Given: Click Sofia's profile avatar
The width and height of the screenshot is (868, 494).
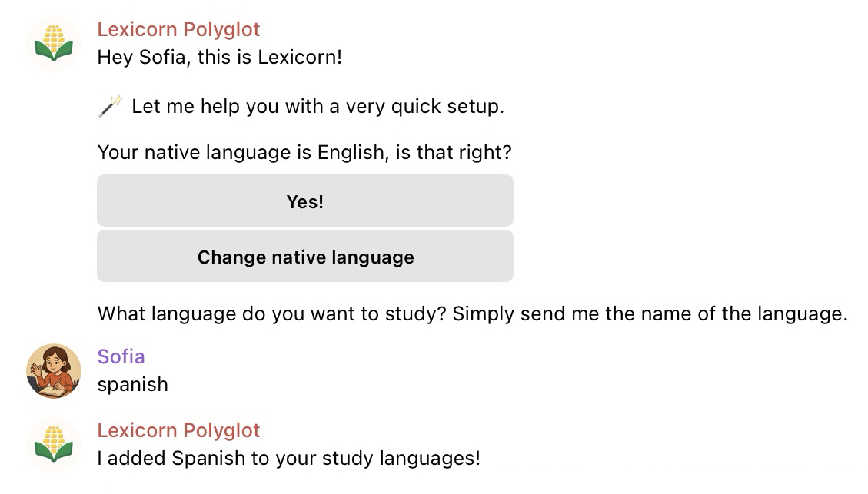Looking at the screenshot, I should pyautogui.click(x=54, y=371).
